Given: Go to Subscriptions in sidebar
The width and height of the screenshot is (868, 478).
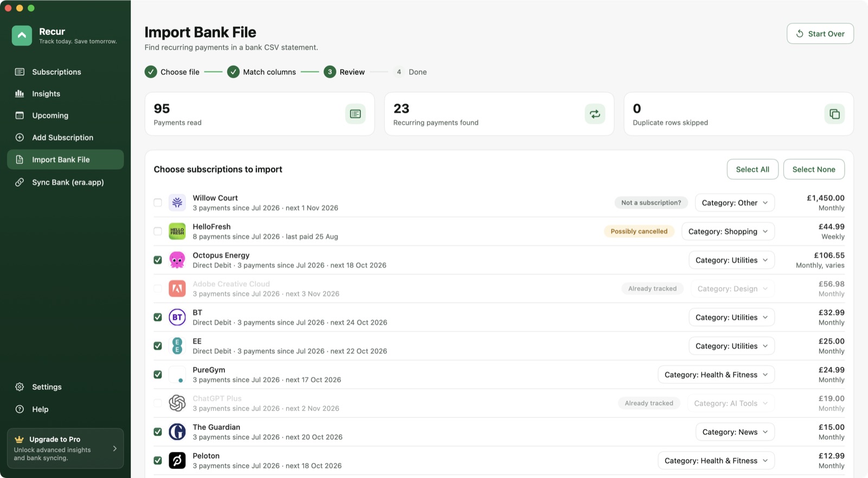Looking at the screenshot, I should [x=65, y=72].
